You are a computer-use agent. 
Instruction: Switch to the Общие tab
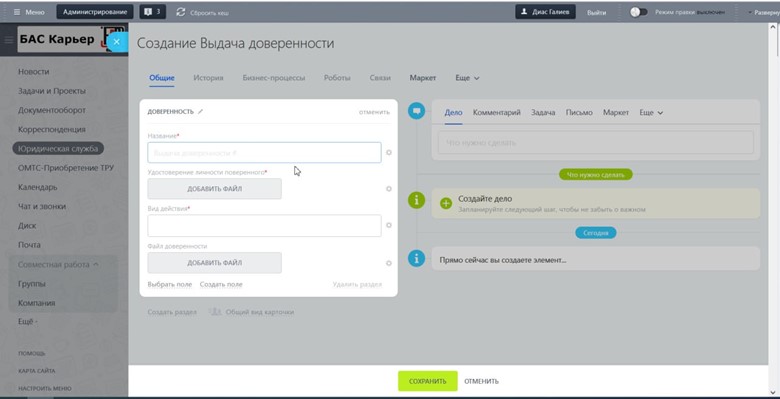pos(162,78)
